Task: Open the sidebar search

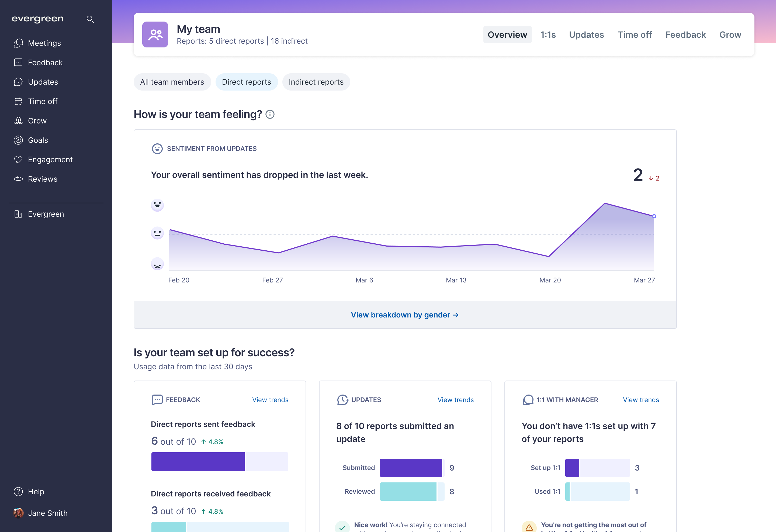Action: (x=90, y=19)
